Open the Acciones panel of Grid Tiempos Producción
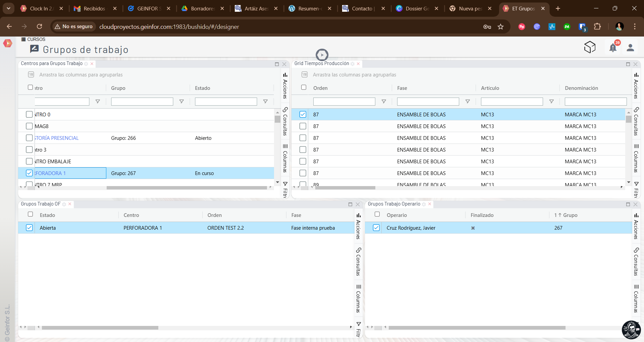 click(636, 85)
